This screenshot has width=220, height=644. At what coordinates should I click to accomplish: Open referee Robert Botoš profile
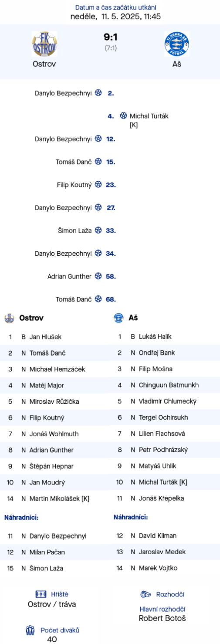click(162, 618)
